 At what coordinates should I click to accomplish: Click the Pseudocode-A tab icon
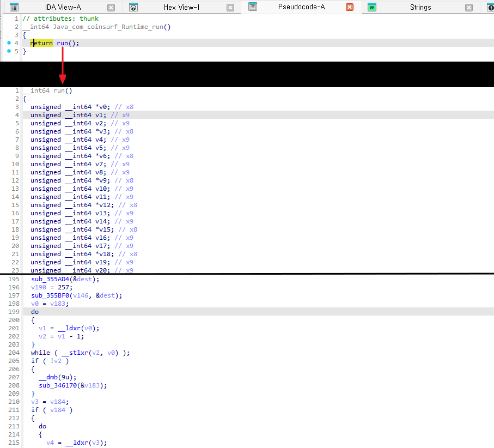coord(253,7)
